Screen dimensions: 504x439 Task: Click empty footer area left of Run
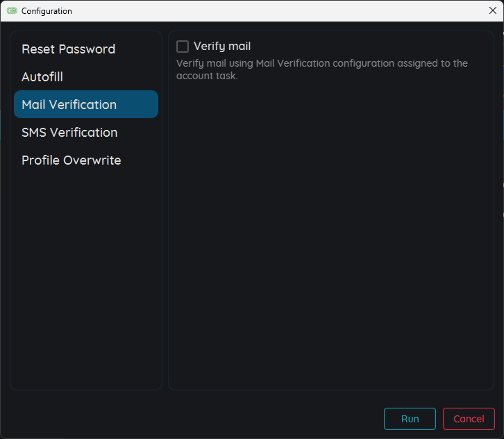194,419
